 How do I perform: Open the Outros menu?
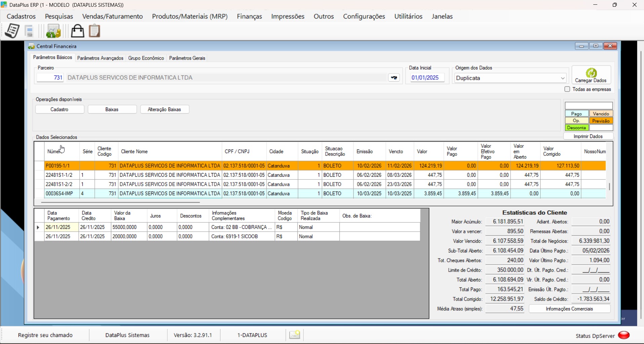(x=324, y=16)
